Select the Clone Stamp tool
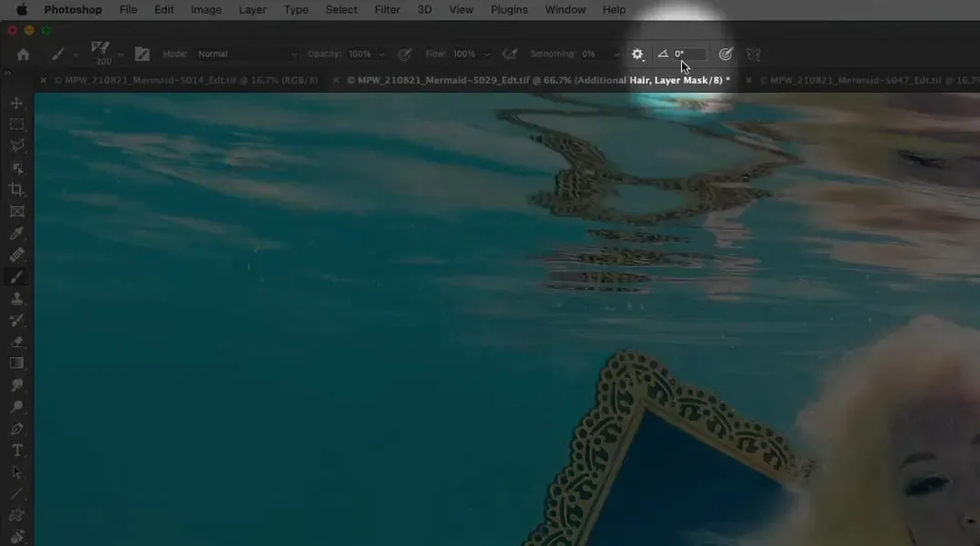The width and height of the screenshot is (980, 546). [16, 299]
